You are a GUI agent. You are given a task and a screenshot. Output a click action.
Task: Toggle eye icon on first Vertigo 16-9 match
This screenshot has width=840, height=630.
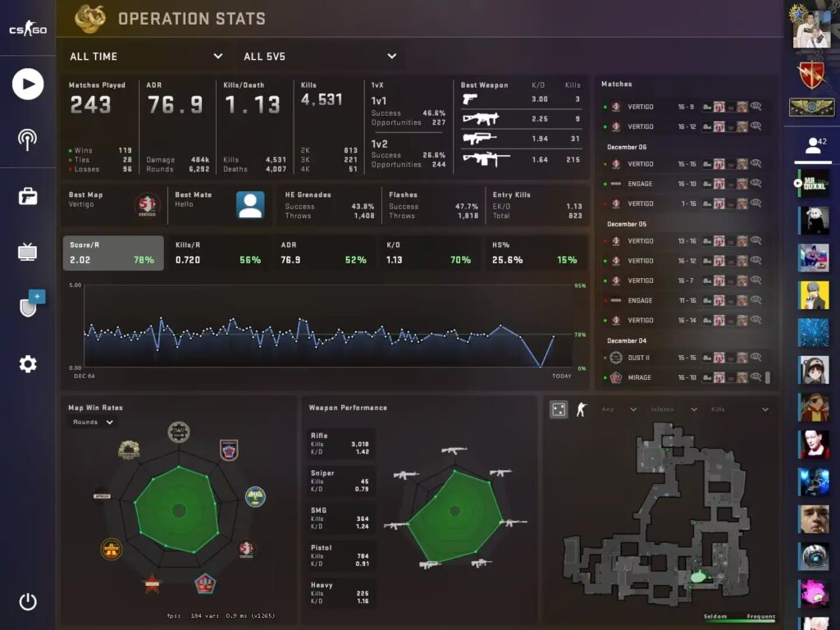756,106
